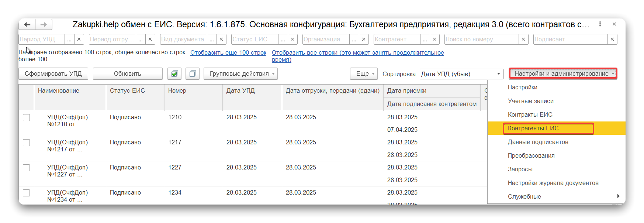Viewport: 644px width, 223px height.
Task: Click Дата отгрузки, передачи (сдачи) header
Action: coord(333,97)
